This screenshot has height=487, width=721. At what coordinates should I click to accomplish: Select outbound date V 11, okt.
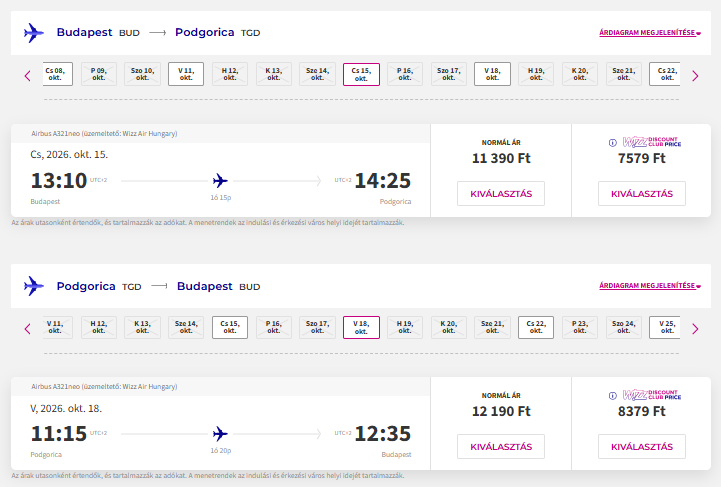tap(186, 74)
